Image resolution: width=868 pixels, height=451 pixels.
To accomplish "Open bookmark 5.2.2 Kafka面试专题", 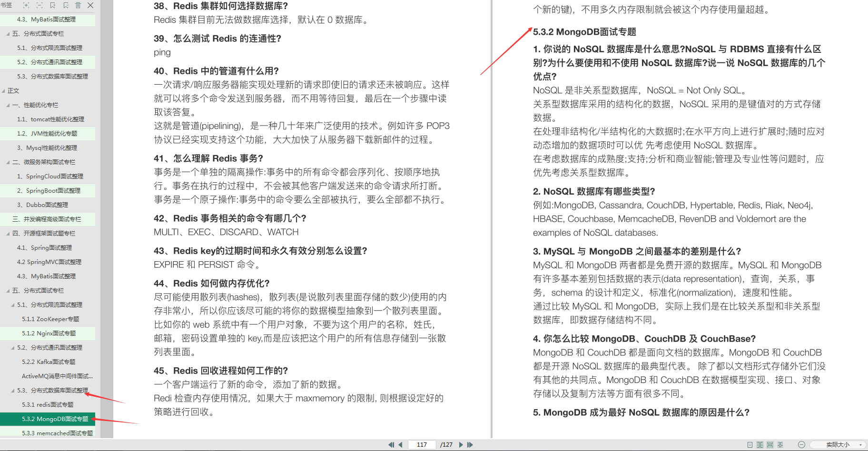I will pos(49,362).
